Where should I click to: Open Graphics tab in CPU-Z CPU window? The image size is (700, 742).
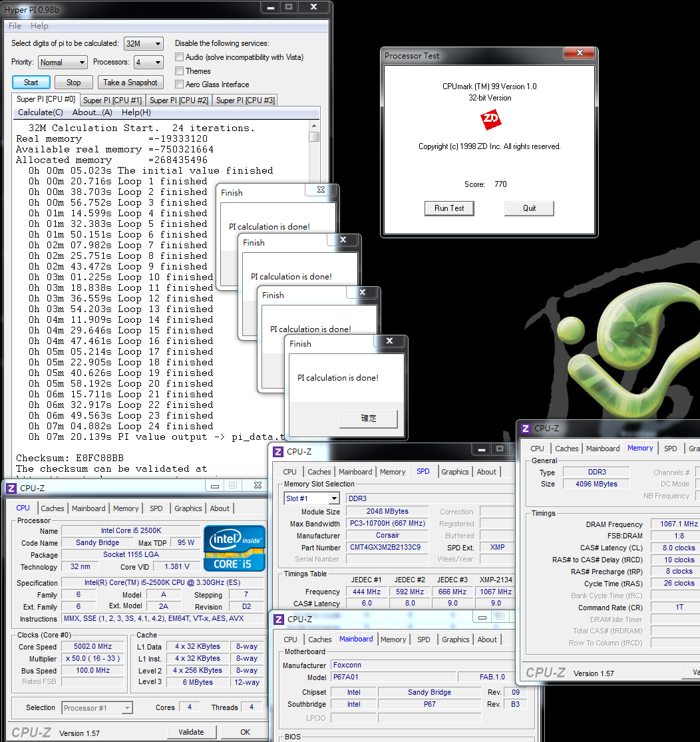(x=188, y=508)
